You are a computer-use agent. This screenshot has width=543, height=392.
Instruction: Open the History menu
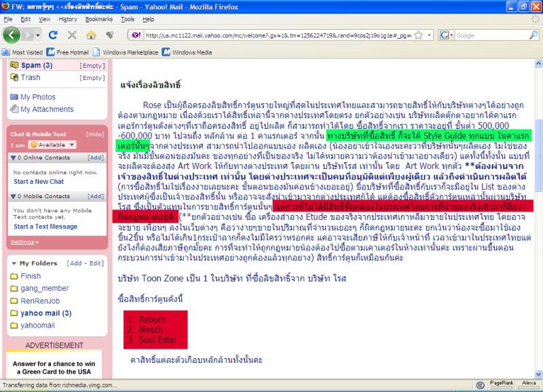point(68,20)
